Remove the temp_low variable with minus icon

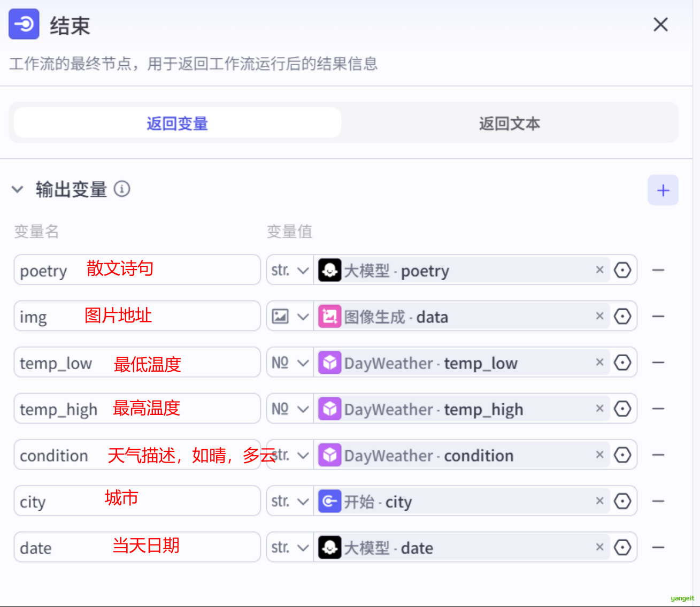point(658,363)
